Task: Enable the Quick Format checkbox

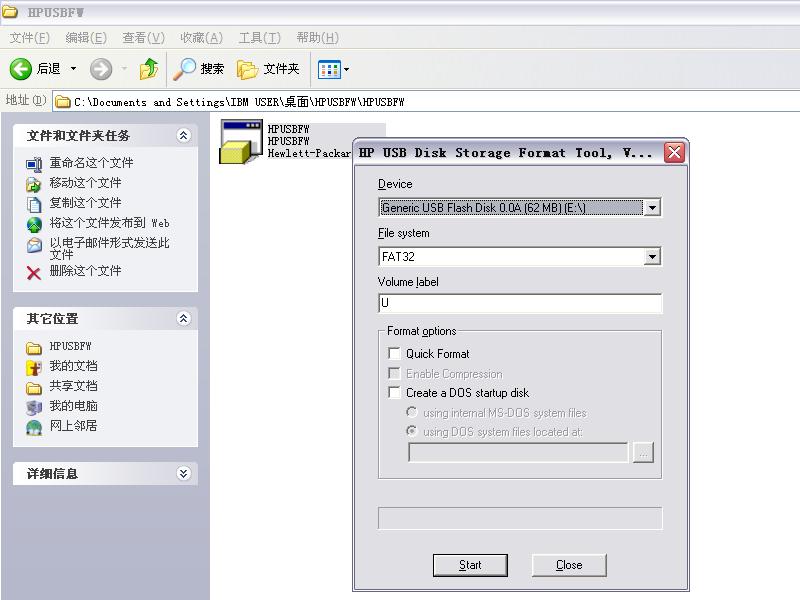Action: click(x=394, y=353)
